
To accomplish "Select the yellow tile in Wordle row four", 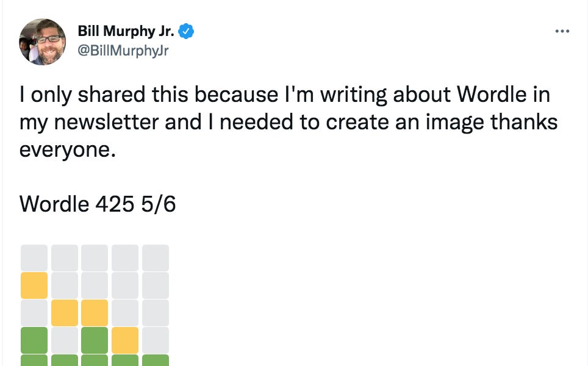I will [124, 340].
